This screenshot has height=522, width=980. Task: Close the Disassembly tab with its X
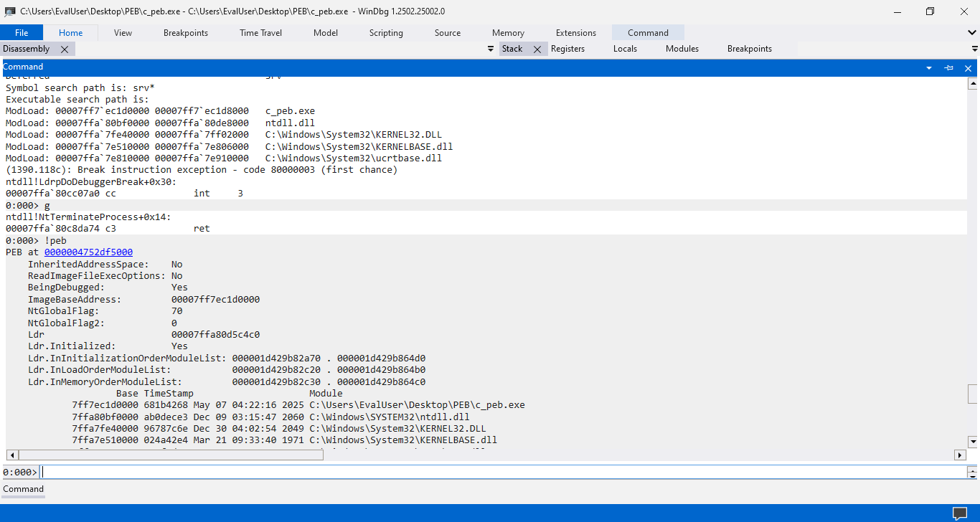[x=65, y=49]
